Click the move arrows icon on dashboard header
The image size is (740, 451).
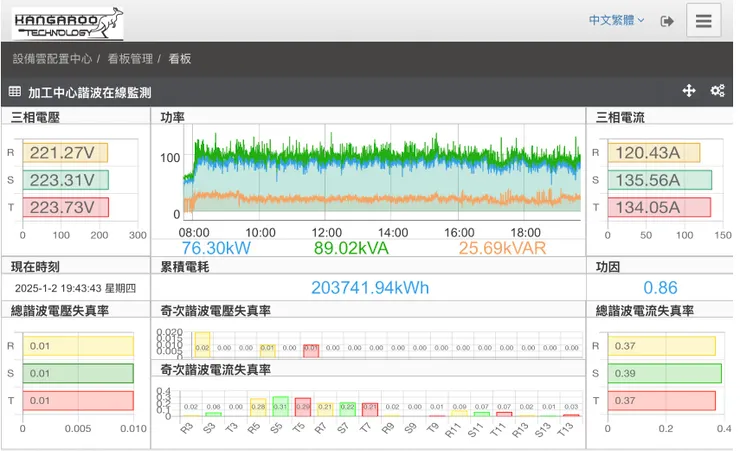click(x=689, y=91)
